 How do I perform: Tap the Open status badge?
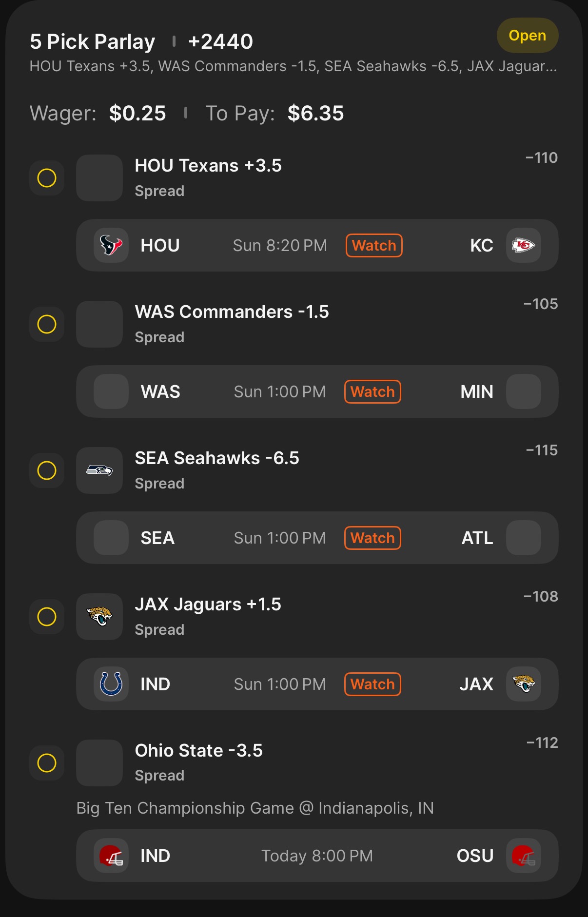click(527, 36)
